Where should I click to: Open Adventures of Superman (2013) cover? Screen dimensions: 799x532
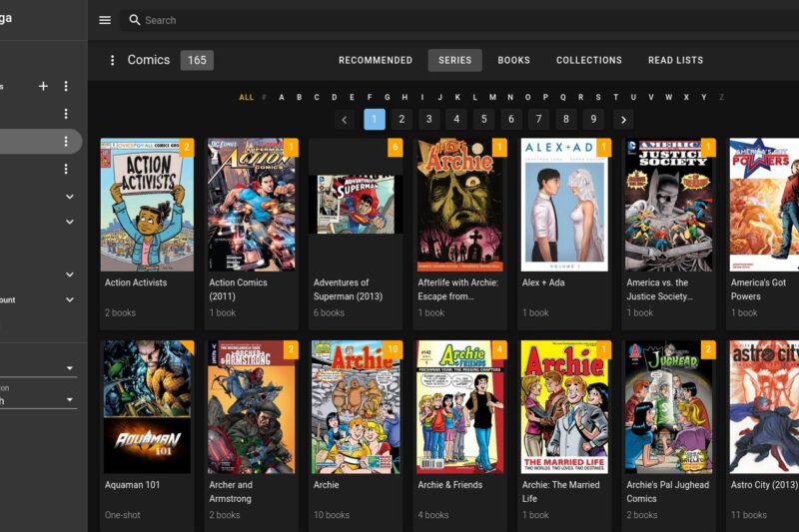[x=356, y=205]
